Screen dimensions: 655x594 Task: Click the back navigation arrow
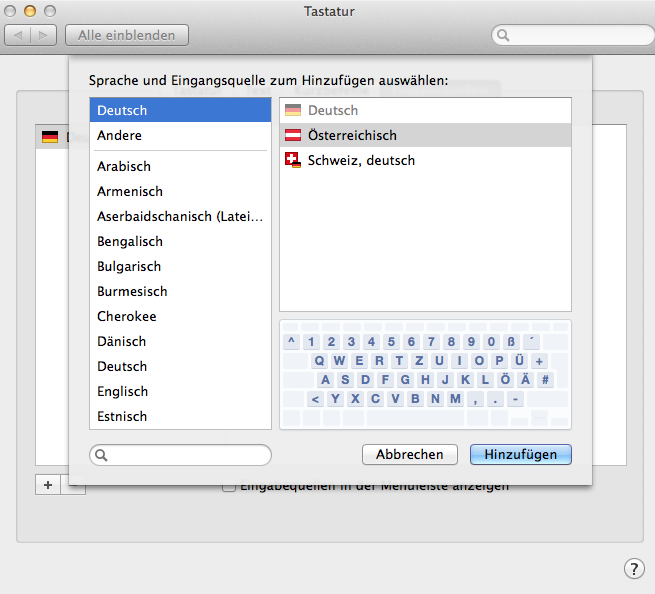pyautogui.click(x=18, y=36)
